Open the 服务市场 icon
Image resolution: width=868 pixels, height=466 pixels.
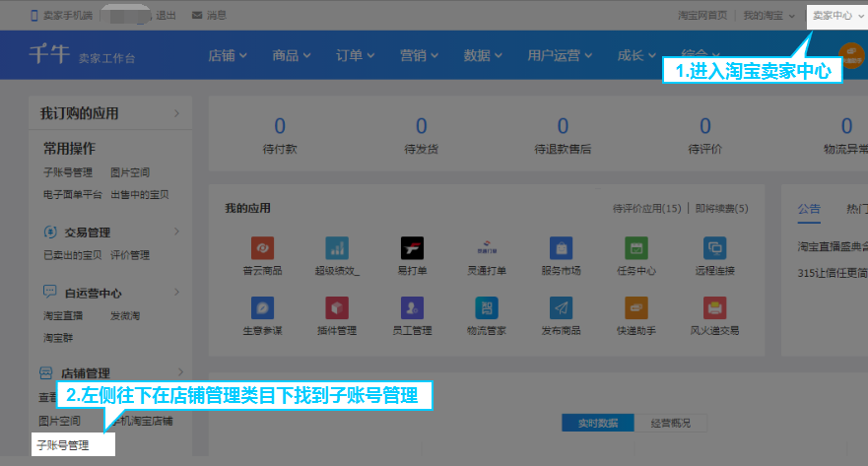click(561, 248)
